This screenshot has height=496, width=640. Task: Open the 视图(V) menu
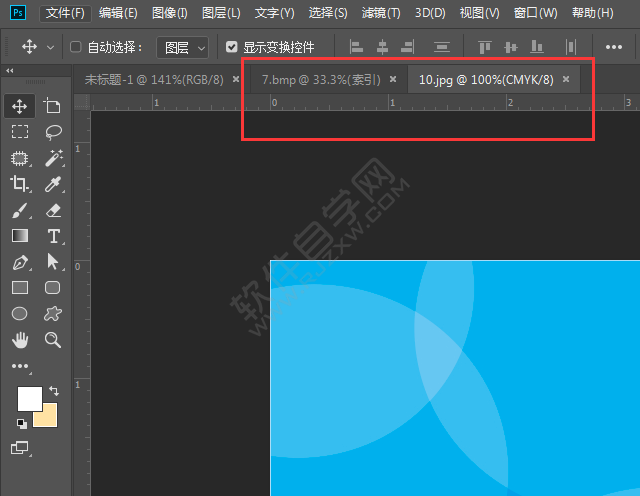click(x=479, y=13)
